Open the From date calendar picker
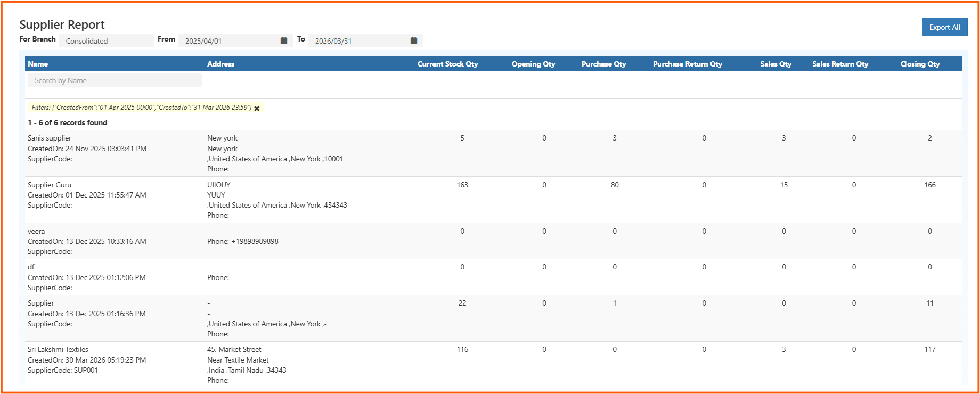The height and width of the screenshot is (394, 980). point(283,41)
